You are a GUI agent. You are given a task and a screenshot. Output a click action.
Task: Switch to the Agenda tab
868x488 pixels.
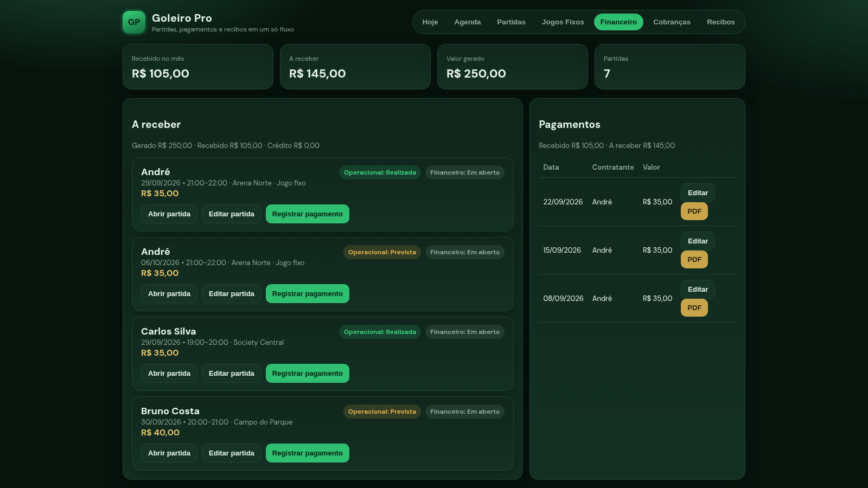[468, 22]
